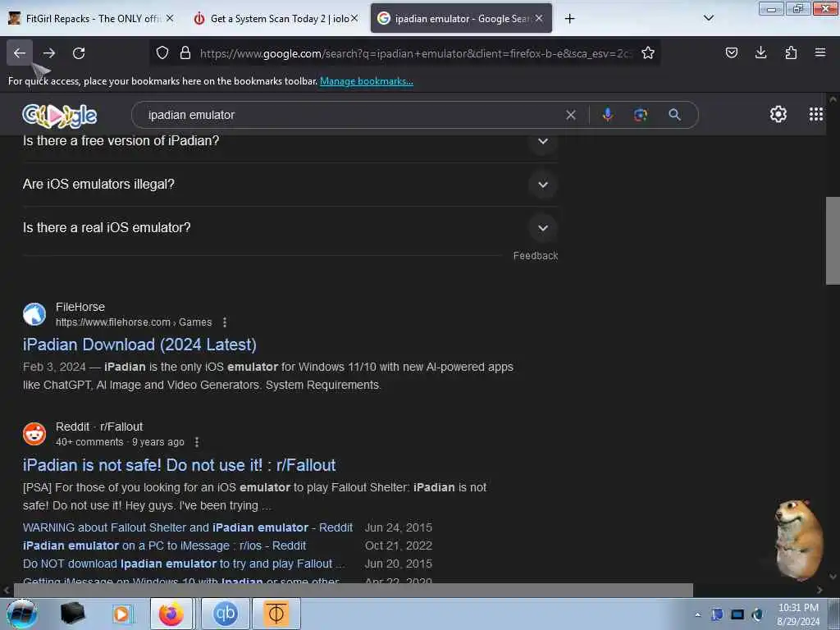Open 'WARNING about Fallout Shelter' sublink
Viewport: 840px width, 630px height.
click(x=188, y=527)
